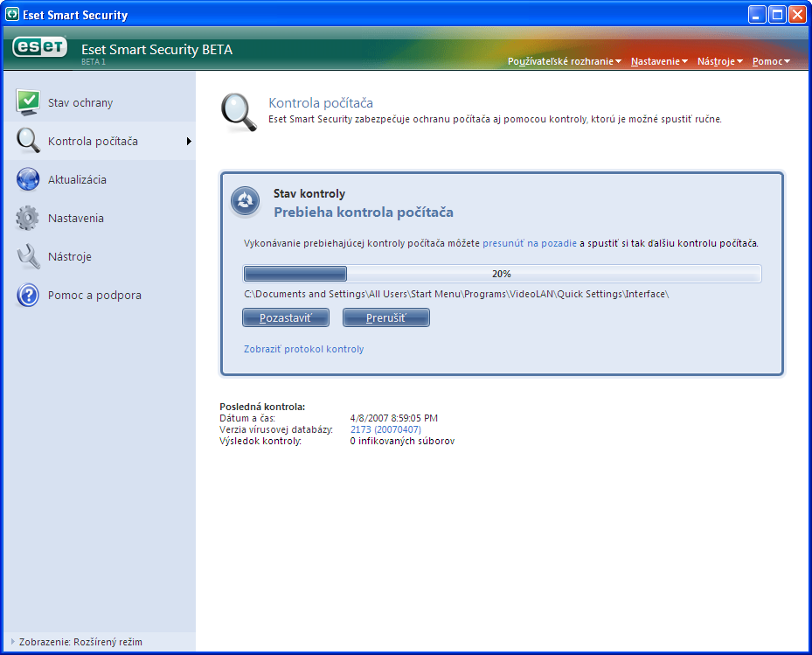Viewport: 812px width, 655px height.
Task: Click the Pozastaviť button to pause scan
Action: (x=286, y=317)
